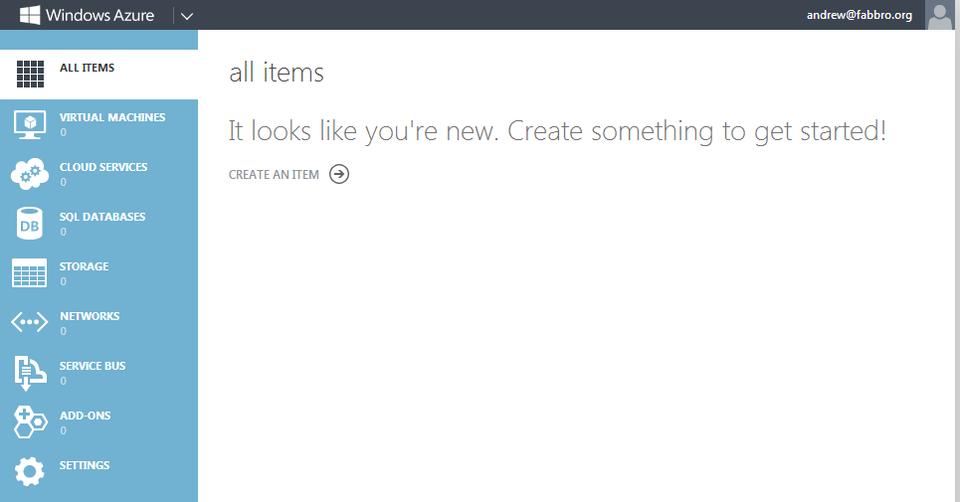
Task: Click the user avatar picture
Action: [x=940, y=15]
